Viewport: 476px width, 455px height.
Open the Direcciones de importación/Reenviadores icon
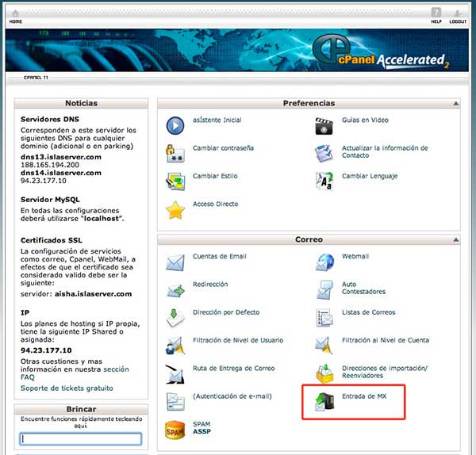coord(324,374)
